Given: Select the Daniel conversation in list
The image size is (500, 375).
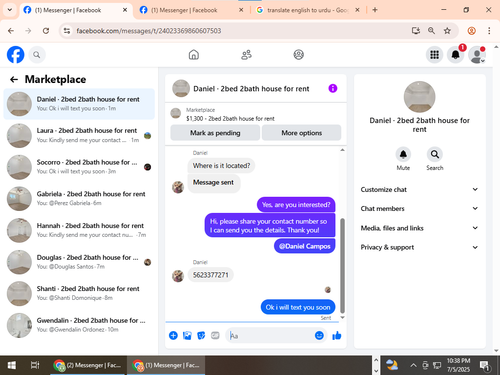Looking at the screenshot, I should pyautogui.click(x=79, y=104).
